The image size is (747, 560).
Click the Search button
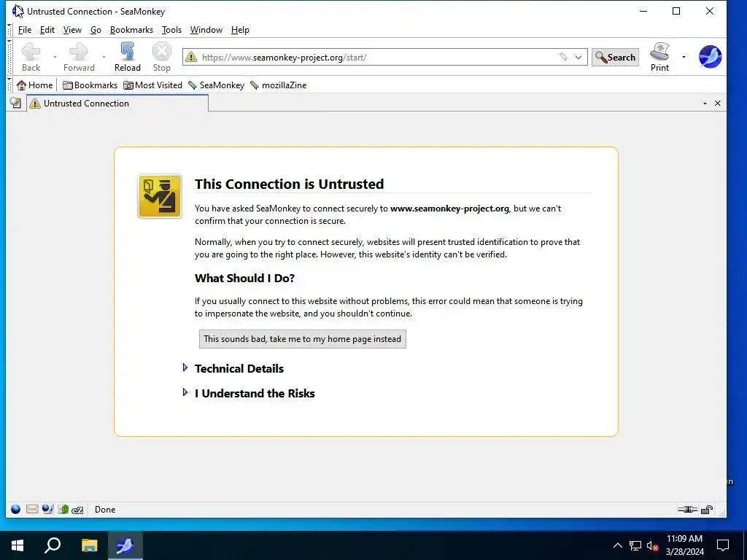[615, 57]
